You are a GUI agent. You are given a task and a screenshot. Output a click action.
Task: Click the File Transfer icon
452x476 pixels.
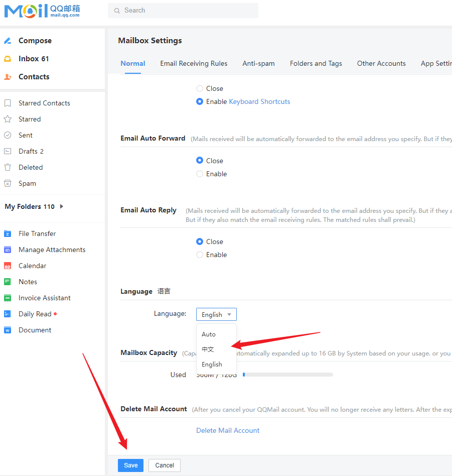tap(8, 233)
